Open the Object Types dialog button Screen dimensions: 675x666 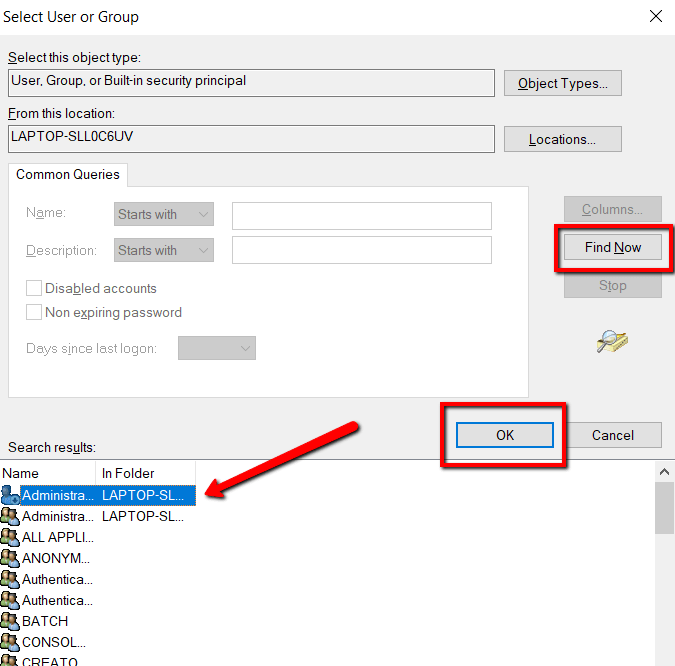(x=562, y=83)
